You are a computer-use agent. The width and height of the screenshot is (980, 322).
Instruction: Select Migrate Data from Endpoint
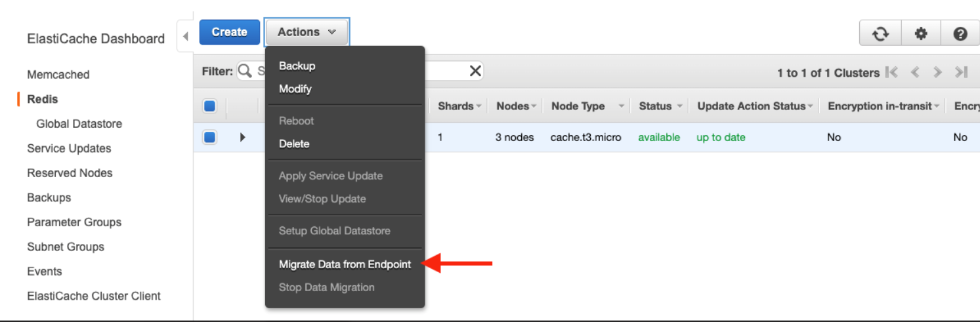click(x=345, y=264)
